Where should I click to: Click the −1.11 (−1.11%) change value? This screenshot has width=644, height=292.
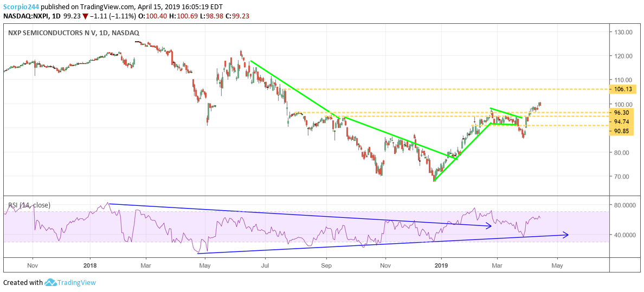tap(112, 16)
